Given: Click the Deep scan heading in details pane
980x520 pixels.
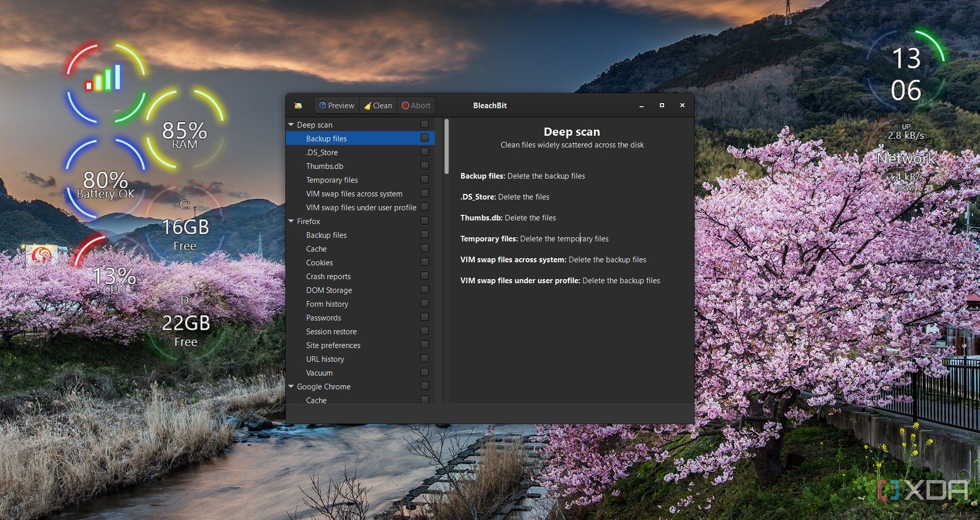Looking at the screenshot, I should 572,132.
